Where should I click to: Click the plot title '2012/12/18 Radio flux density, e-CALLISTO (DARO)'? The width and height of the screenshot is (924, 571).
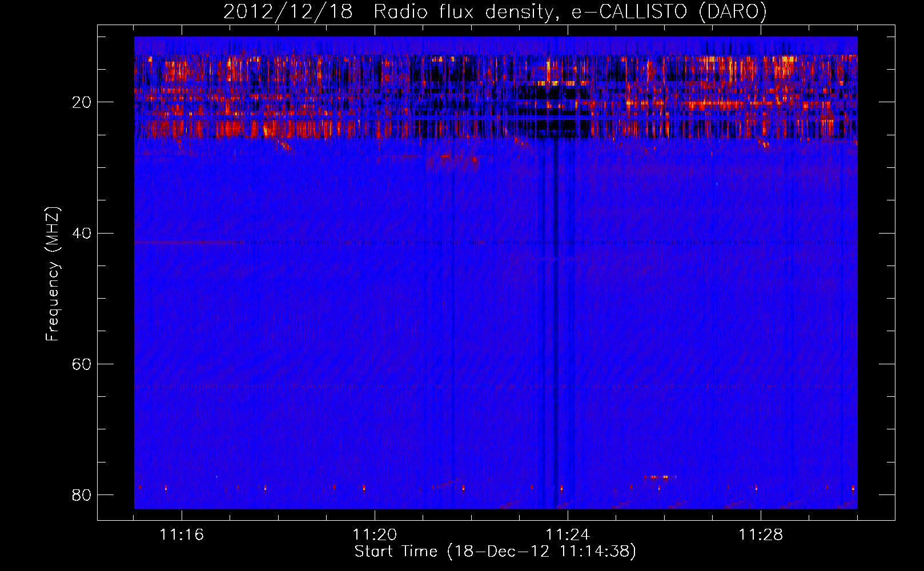point(495,11)
